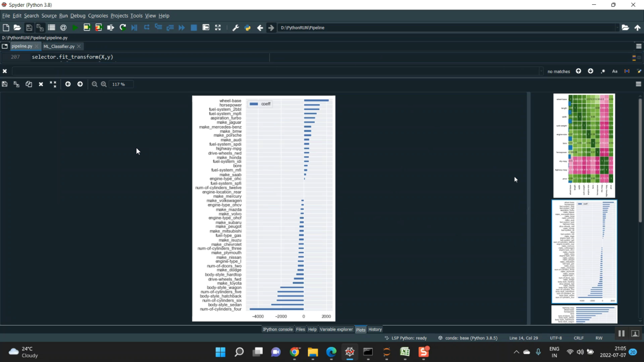Remove all plots from the Plots pane
The image size is (644, 362).
pyautogui.click(x=53, y=84)
